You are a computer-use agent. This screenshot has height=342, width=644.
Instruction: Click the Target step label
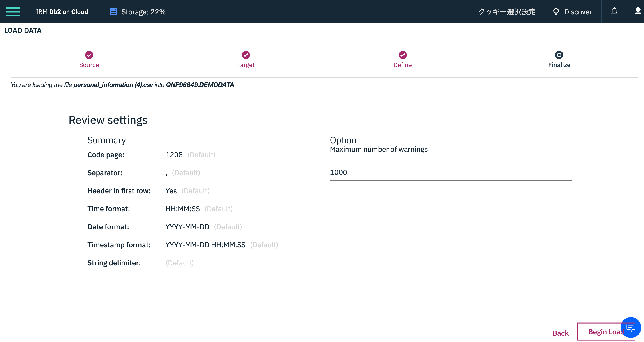[x=246, y=65]
